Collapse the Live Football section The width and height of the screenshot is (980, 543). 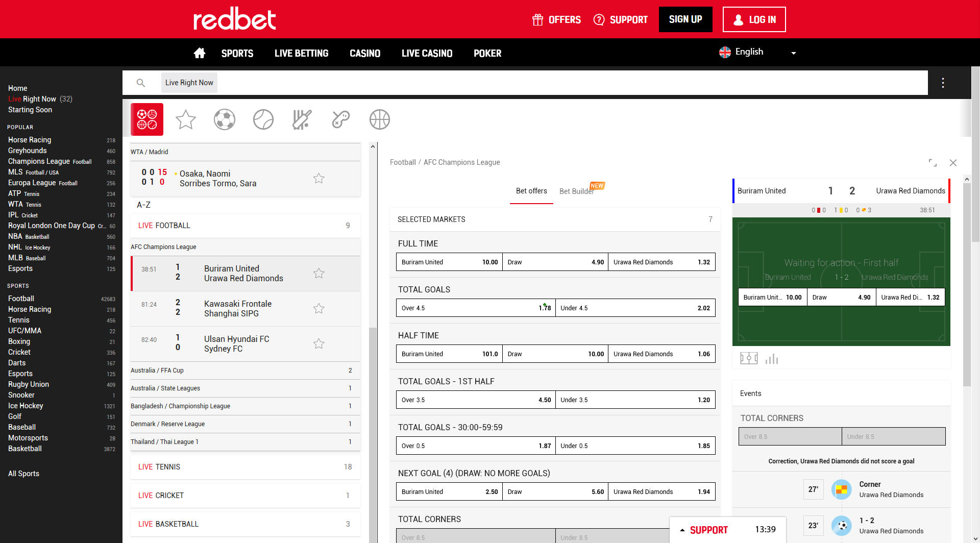coord(245,226)
